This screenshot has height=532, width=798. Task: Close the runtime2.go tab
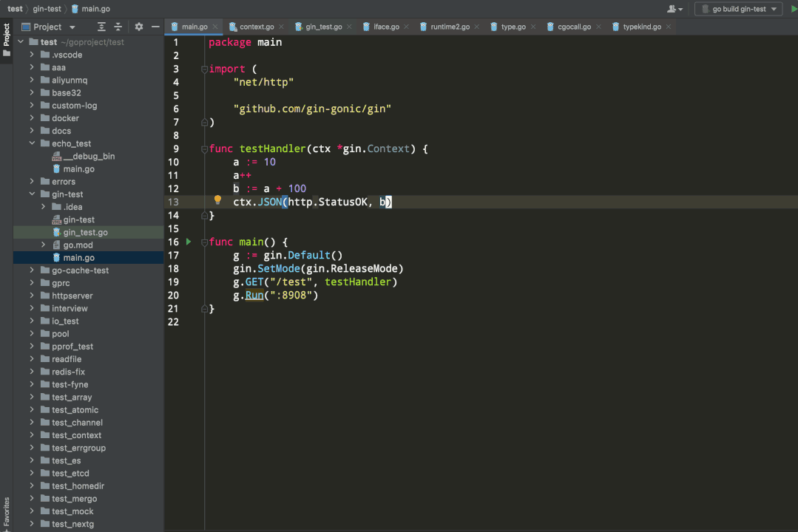(x=477, y=27)
